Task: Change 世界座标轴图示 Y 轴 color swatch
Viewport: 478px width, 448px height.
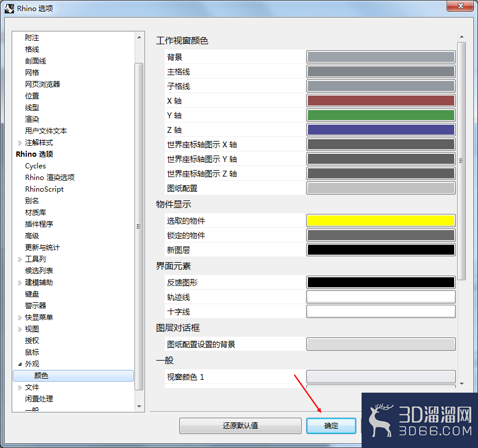Action: [x=381, y=159]
